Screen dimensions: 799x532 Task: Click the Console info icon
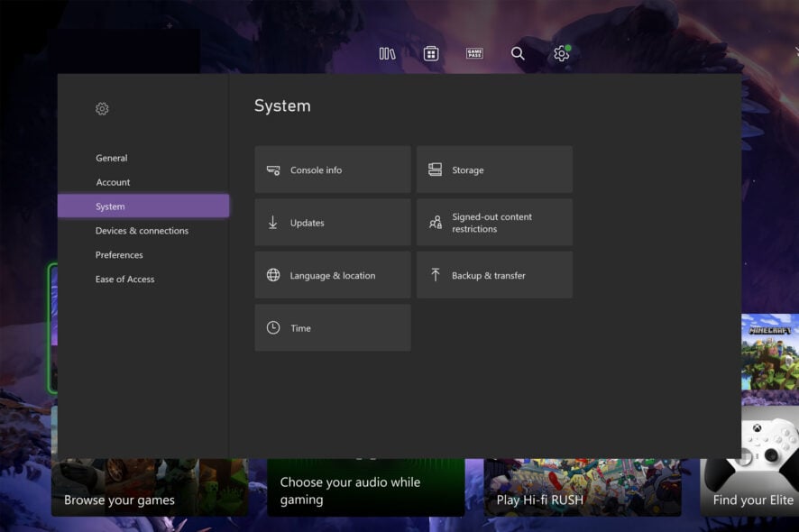pos(272,169)
